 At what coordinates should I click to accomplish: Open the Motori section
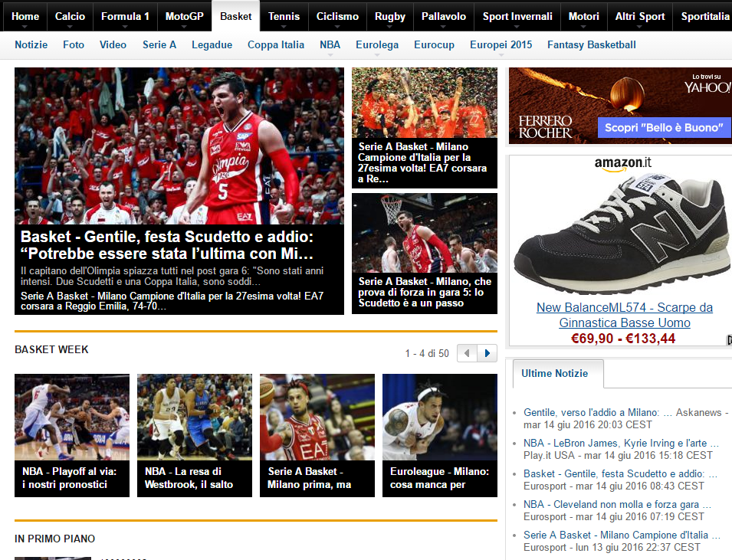coord(583,16)
